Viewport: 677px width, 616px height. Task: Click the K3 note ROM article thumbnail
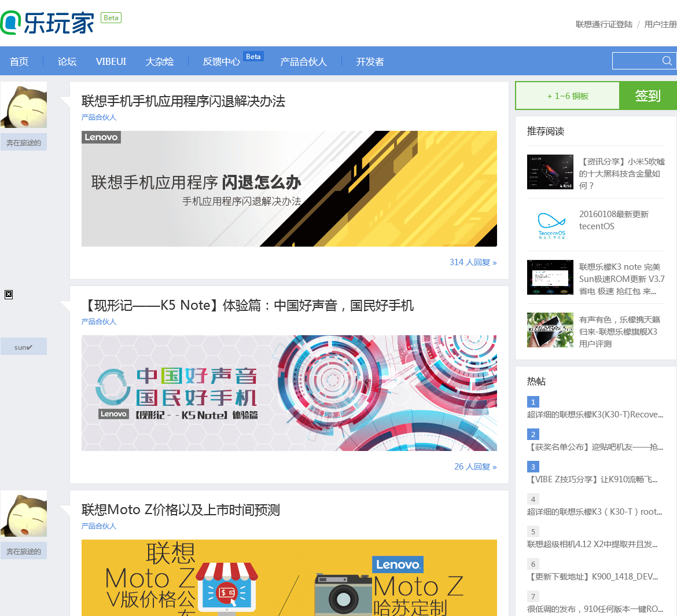pyautogui.click(x=550, y=277)
